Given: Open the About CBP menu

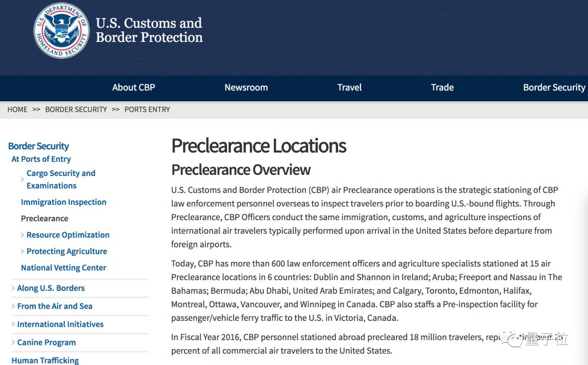Looking at the screenshot, I should (x=133, y=87).
